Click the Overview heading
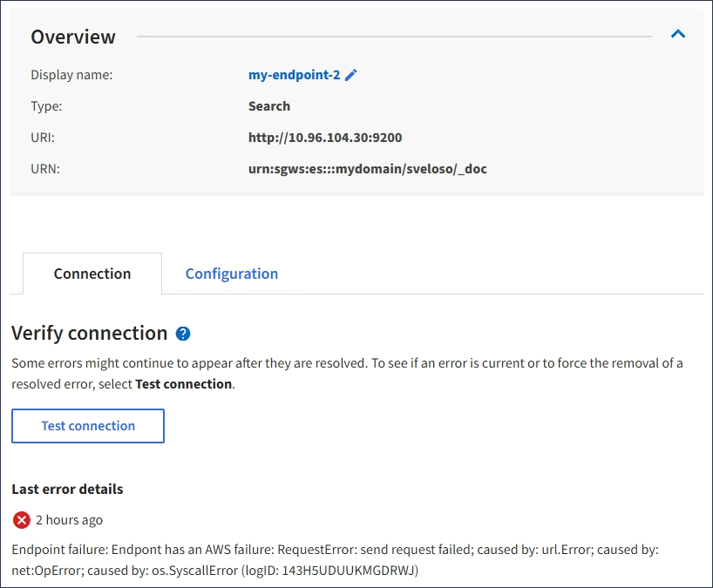Screen dimensions: 713x588 tap(73, 37)
